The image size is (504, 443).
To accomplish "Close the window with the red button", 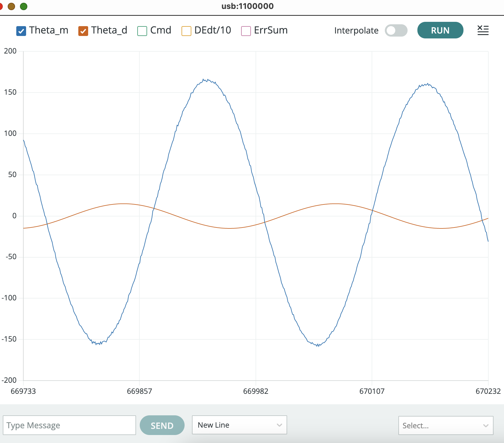I will [x=1, y=6].
